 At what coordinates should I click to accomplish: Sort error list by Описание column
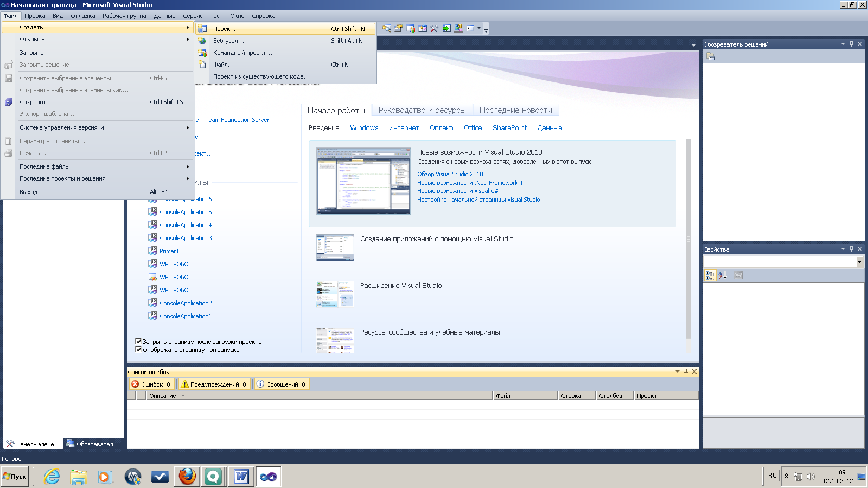(319, 396)
